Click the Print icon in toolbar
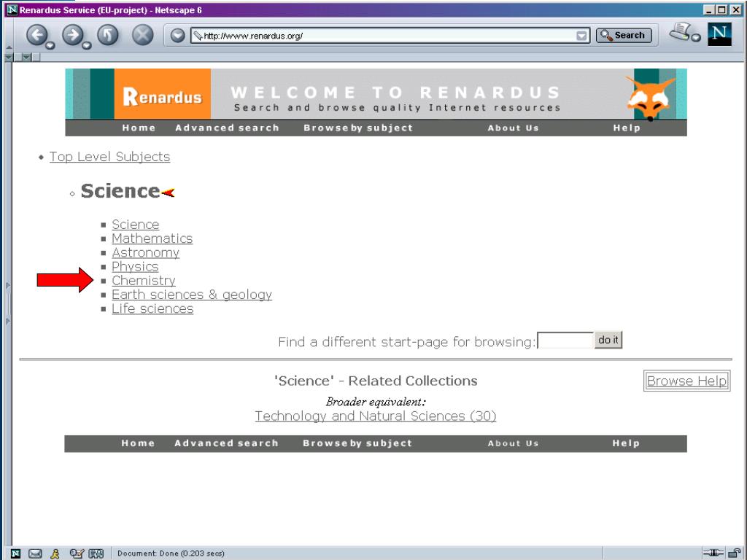This screenshot has width=747, height=560. 680,31
